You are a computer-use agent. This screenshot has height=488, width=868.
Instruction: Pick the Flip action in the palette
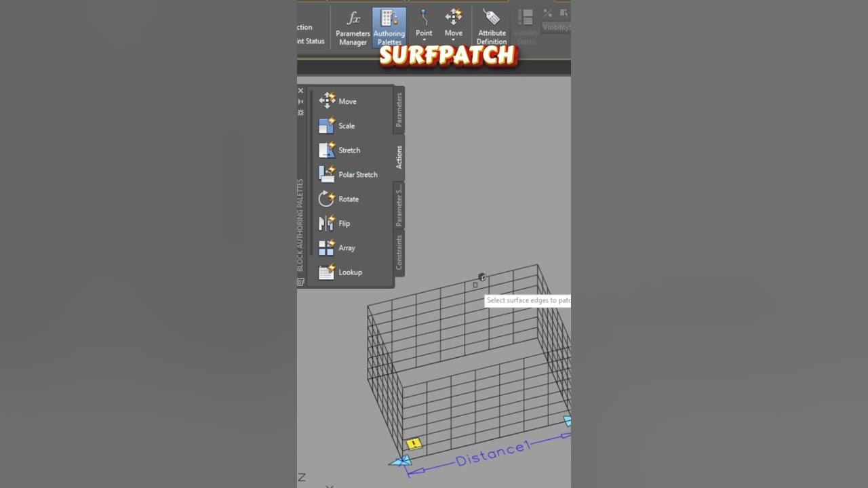[x=336, y=223]
